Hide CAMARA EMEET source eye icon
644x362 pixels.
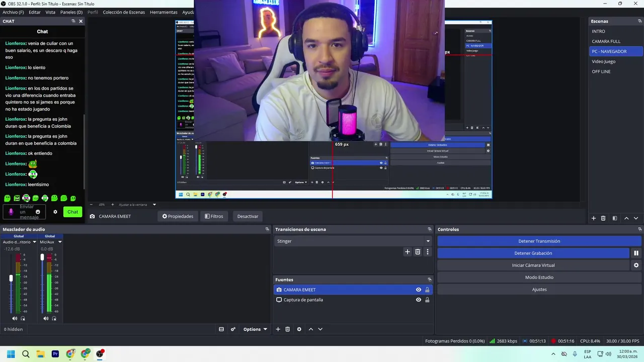(418, 290)
